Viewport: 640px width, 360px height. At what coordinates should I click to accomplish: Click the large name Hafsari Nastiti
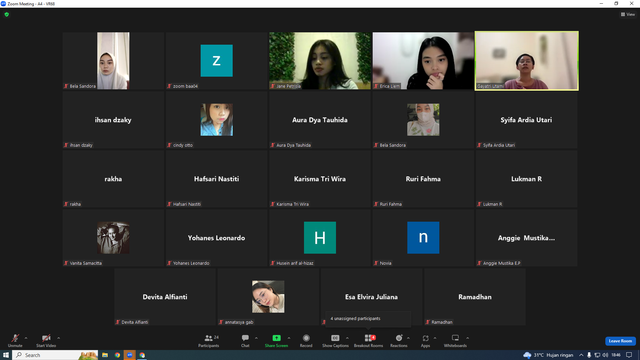217,179
